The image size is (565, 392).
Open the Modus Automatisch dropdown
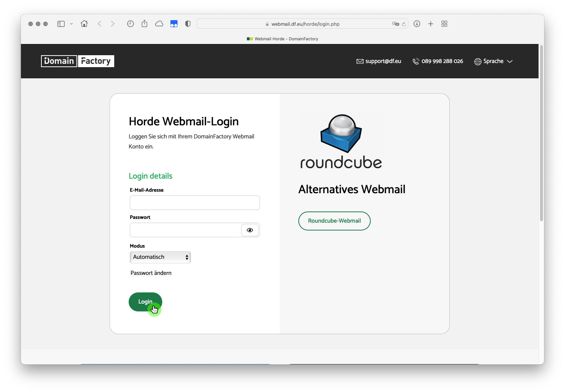pos(160,257)
